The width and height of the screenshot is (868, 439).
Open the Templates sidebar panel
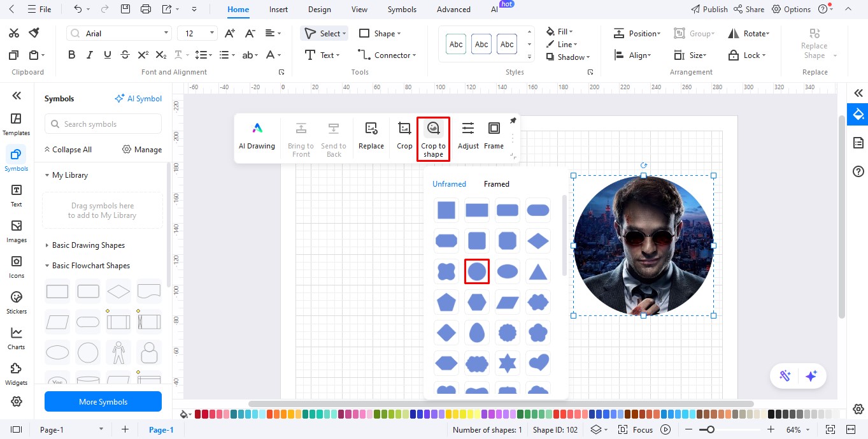(x=17, y=124)
